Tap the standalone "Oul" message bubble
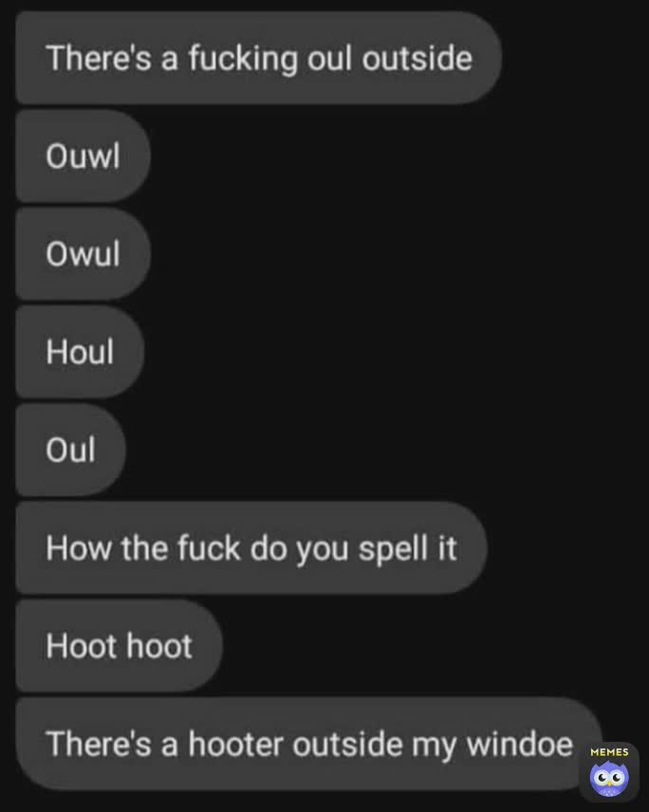 click(x=70, y=450)
